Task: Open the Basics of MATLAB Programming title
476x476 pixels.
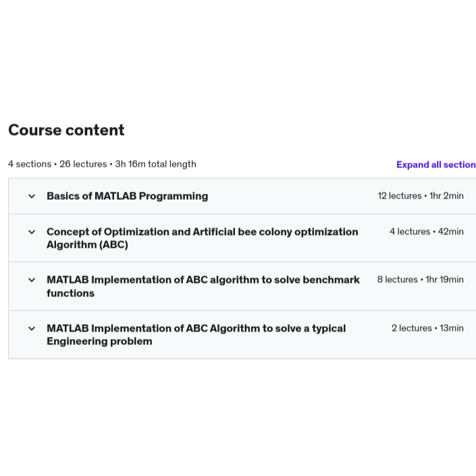Action: [127, 196]
